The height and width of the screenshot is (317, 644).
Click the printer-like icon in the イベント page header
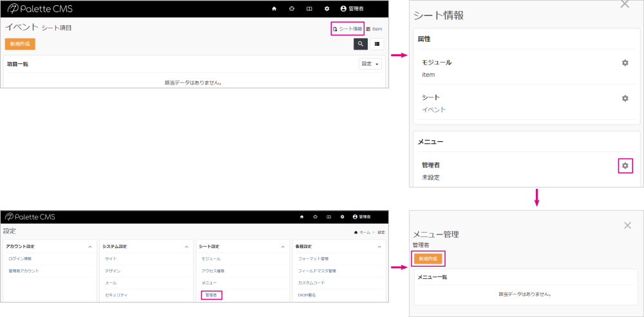click(292, 8)
